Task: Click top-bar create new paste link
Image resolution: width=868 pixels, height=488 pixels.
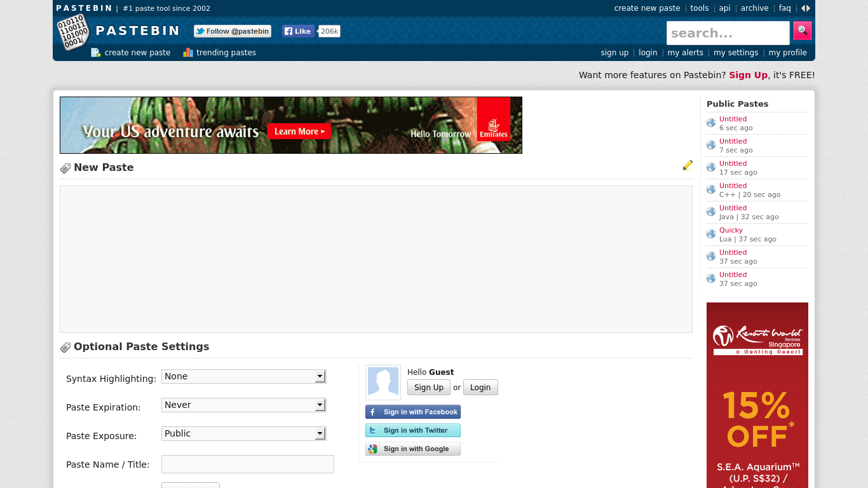Action: (647, 8)
